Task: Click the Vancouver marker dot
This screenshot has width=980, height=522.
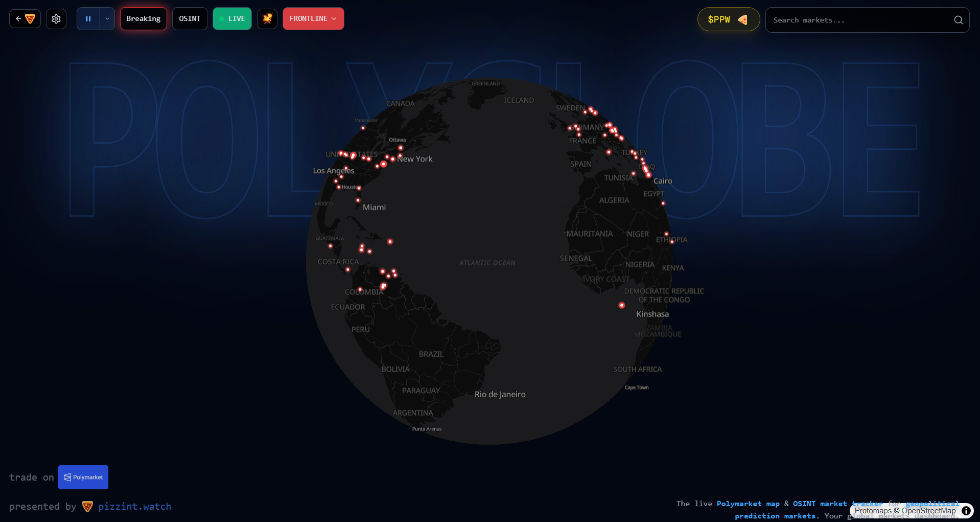Action: pos(363,128)
